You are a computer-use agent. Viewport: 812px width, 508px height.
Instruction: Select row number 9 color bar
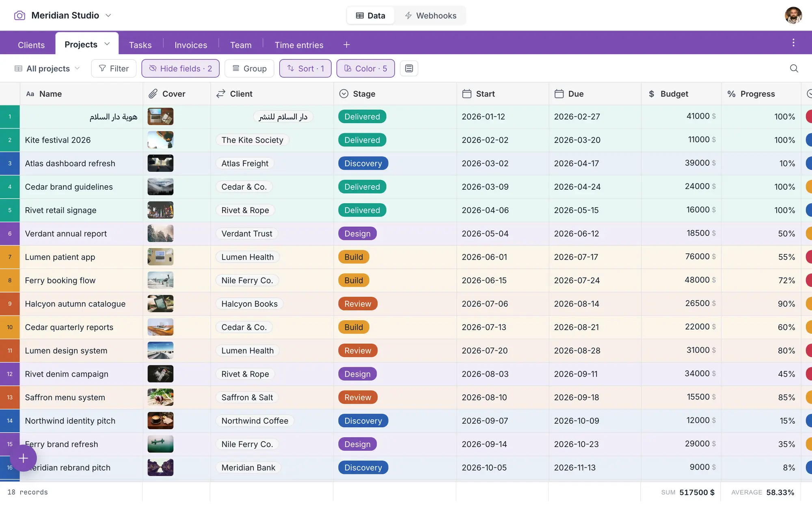pyautogui.click(x=10, y=304)
